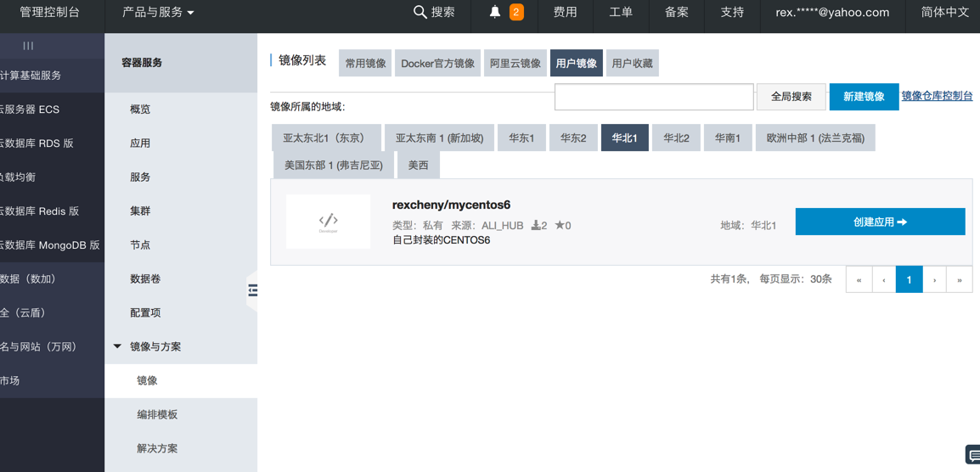Switch to Docker官方镜像 tab
Image resolution: width=980 pixels, height=472 pixels.
coord(437,63)
